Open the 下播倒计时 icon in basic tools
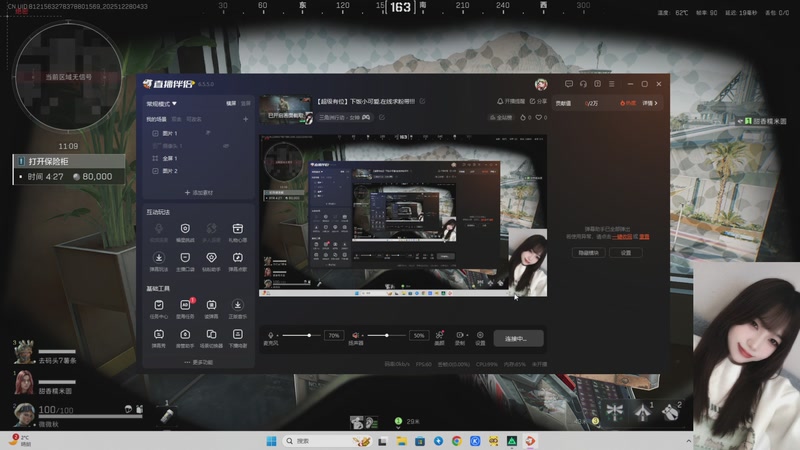The width and height of the screenshot is (800, 450). [x=237, y=334]
